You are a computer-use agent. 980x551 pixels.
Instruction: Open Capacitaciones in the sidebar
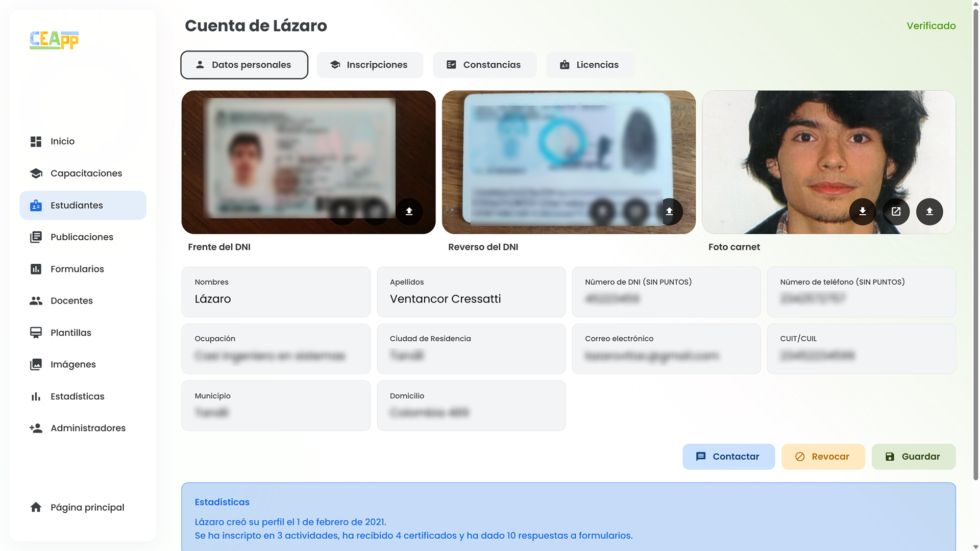point(83,173)
